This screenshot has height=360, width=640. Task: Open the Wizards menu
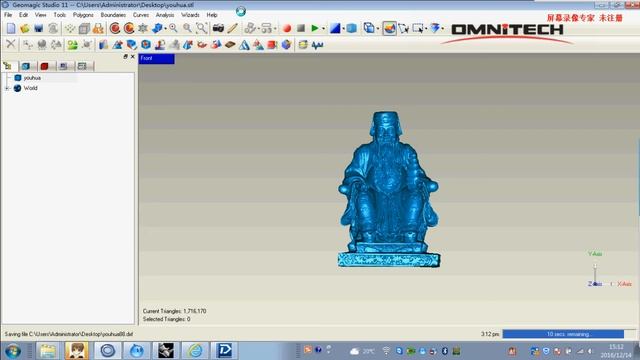tap(190, 15)
